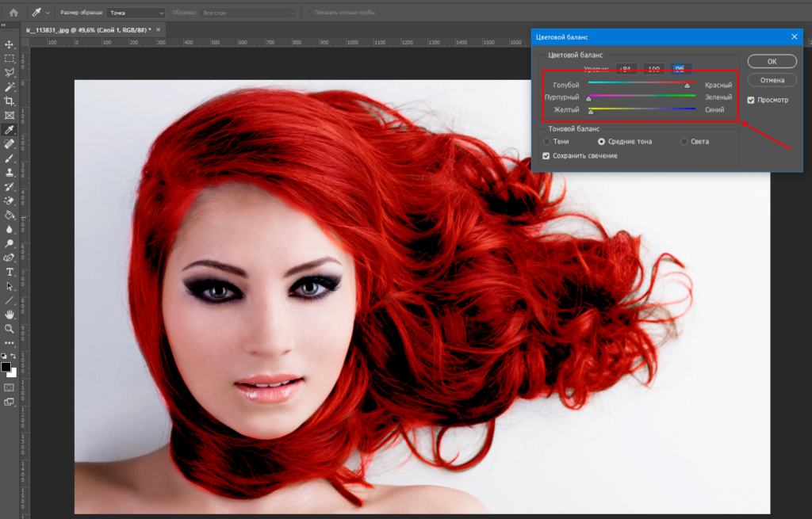This screenshot has height=519, width=812.
Task: Select the Spot Healing Brush tool
Action: tap(10, 144)
